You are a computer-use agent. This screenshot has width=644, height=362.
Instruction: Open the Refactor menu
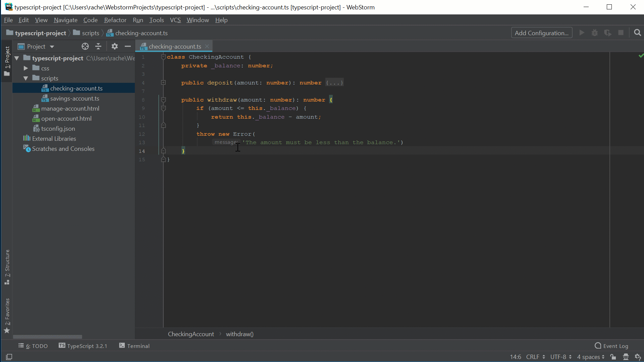coord(115,20)
